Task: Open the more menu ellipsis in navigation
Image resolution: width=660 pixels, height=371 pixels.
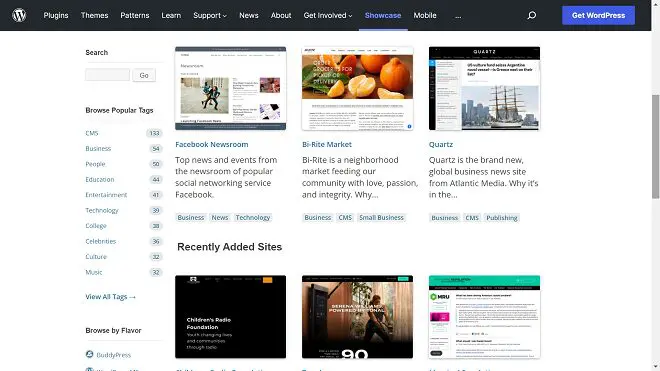Action: [x=458, y=16]
